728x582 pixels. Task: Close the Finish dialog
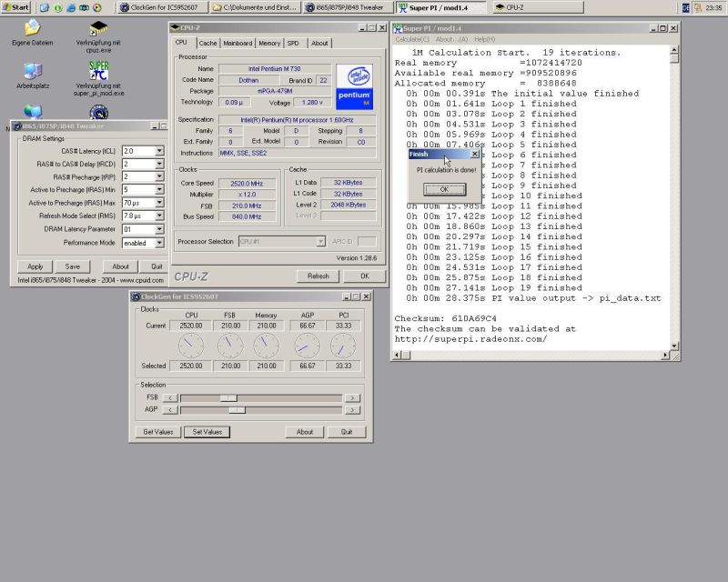[x=474, y=154]
